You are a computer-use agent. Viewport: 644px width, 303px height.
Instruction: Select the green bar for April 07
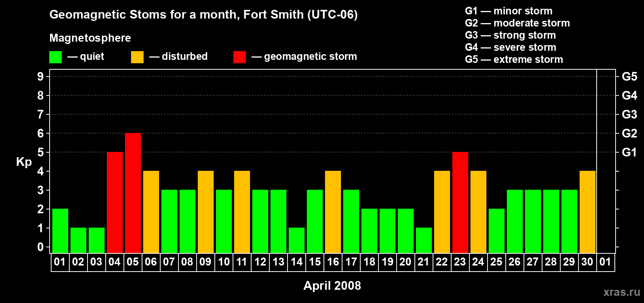click(169, 222)
